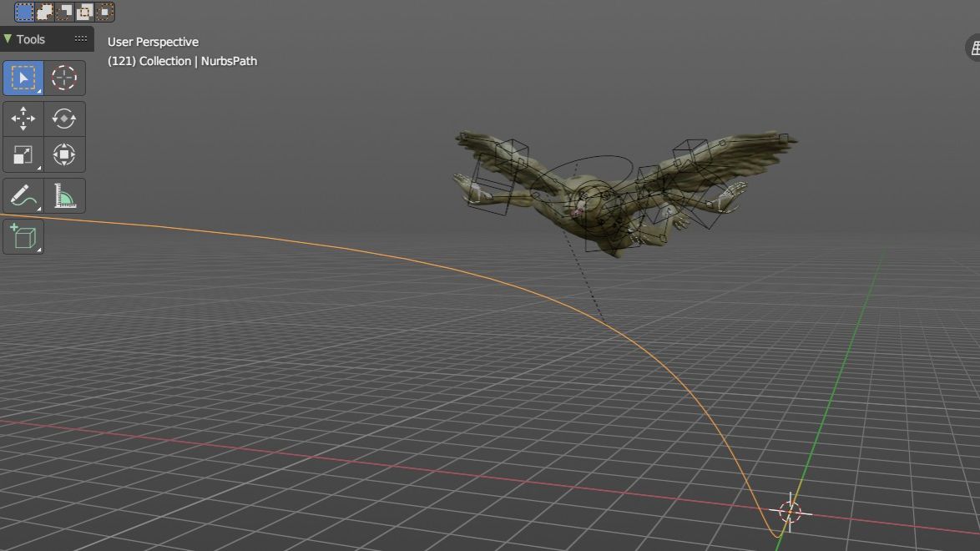Collapse the Tools panel triangle
The width and height of the screenshot is (980, 551).
coord(8,38)
